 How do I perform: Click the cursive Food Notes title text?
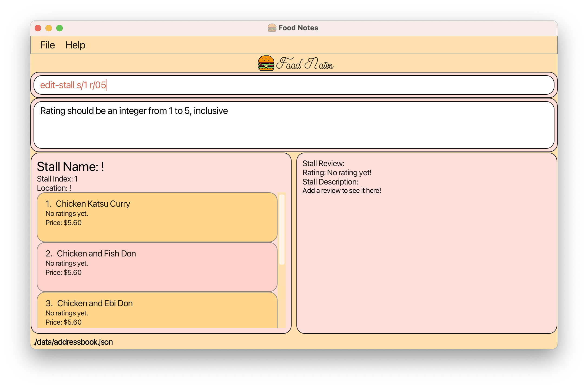click(305, 64)
